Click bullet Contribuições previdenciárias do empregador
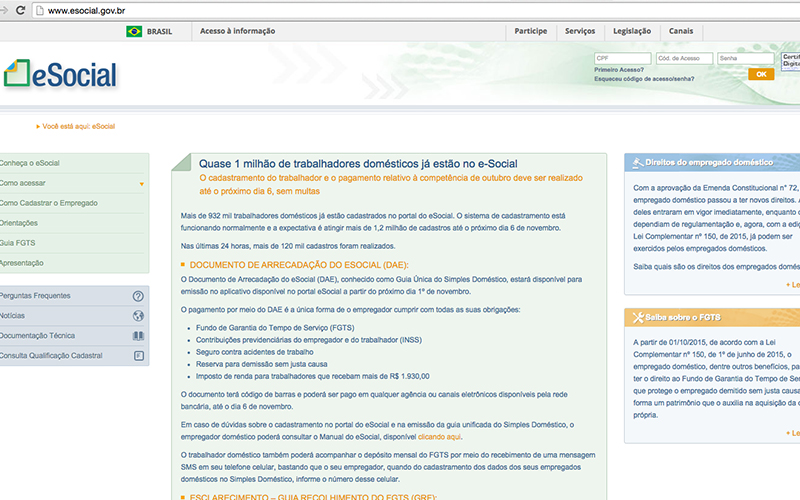 point(309,340)
